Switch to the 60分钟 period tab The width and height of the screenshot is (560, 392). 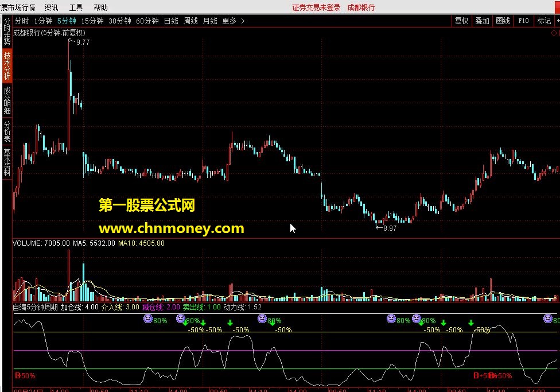147,21
